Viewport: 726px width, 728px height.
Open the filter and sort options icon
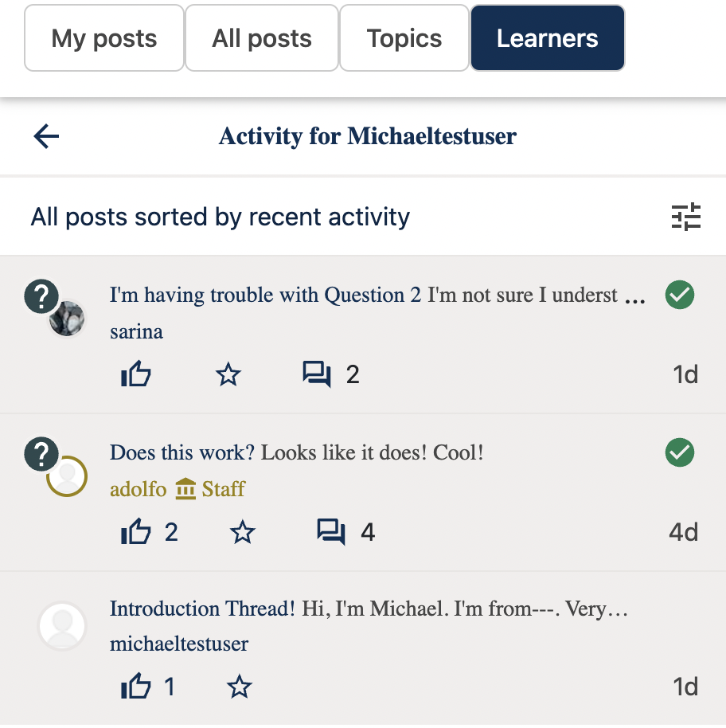coord(685,217)
